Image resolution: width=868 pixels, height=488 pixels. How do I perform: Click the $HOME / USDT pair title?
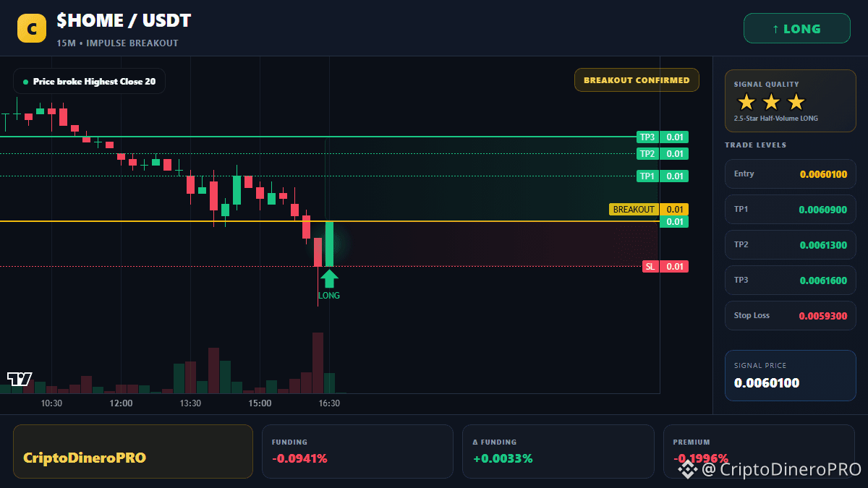pos(124,22)
